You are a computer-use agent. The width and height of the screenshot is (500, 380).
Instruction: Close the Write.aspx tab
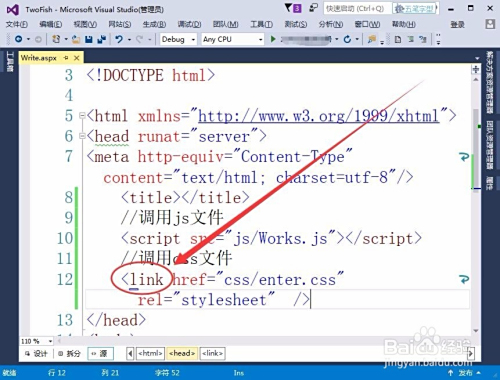coord(77,58)
